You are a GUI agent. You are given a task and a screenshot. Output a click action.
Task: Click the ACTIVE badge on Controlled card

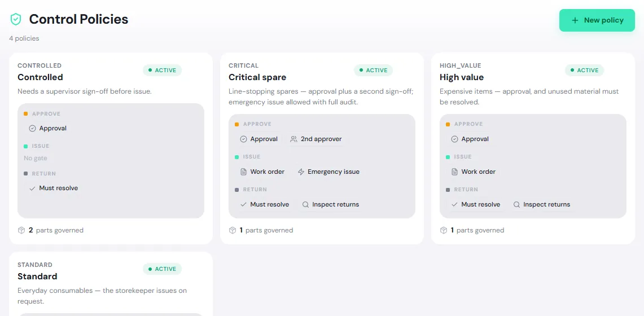162,70
